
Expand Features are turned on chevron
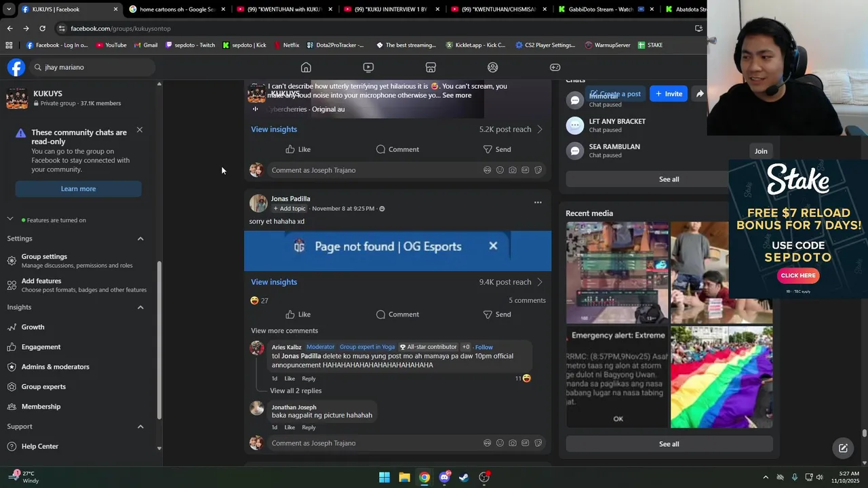pyautogui.click(x=10, y=219)
